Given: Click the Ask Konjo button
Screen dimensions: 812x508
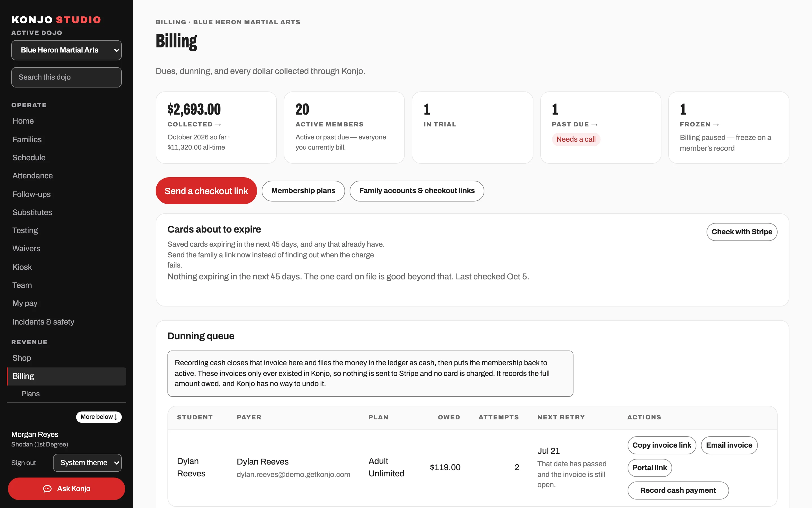Looking at the screenshot, I should [67, 489].
